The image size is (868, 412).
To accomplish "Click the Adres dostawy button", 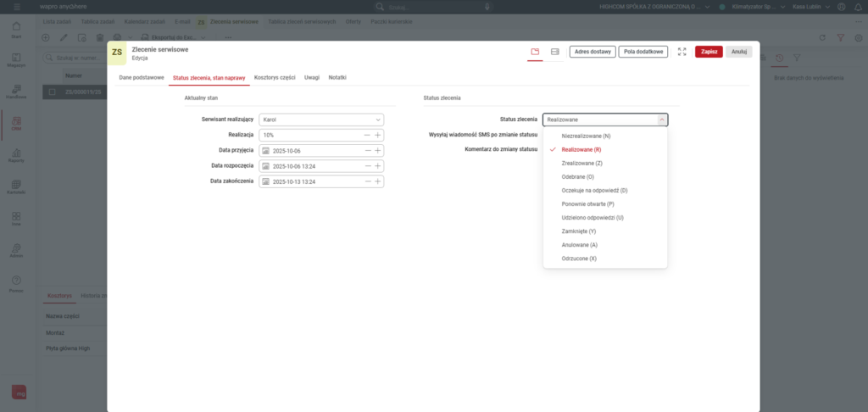I will point(593,52).
